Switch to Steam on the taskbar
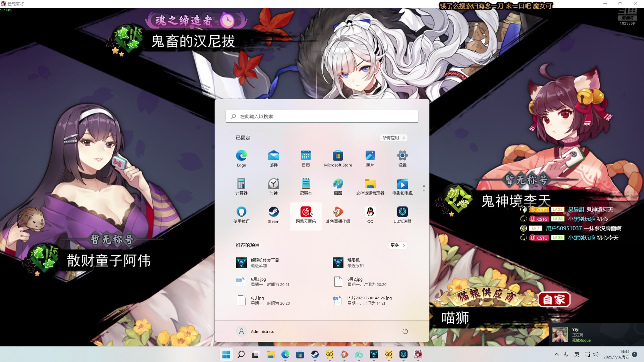 [x=315, y=354]
